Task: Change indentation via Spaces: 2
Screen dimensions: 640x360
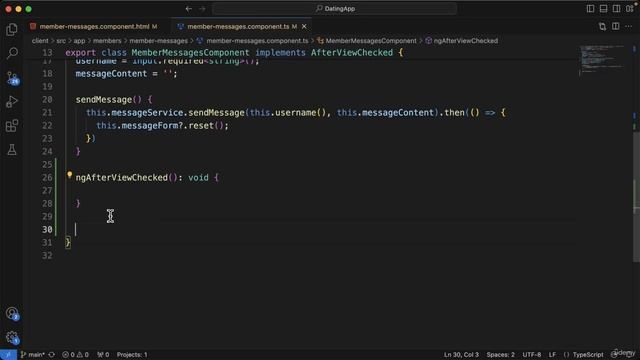Action: click(x=500, y=355)
